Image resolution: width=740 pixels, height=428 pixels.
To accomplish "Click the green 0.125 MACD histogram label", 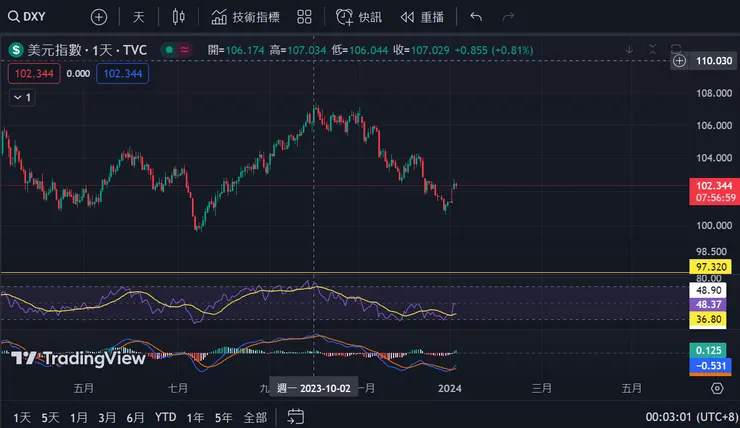I will [x=708, y=351].
